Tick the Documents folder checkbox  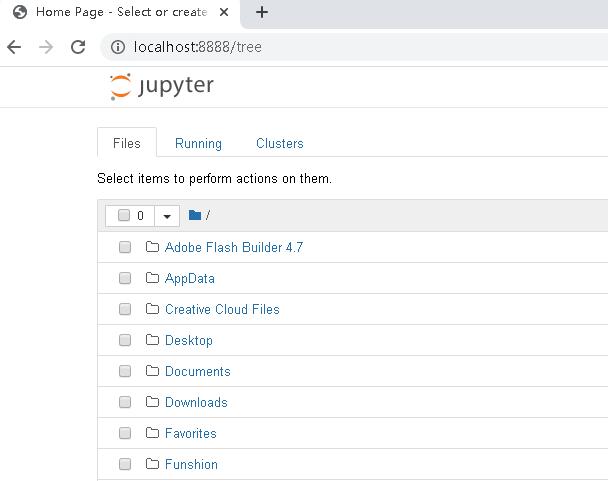click(125, 371)
